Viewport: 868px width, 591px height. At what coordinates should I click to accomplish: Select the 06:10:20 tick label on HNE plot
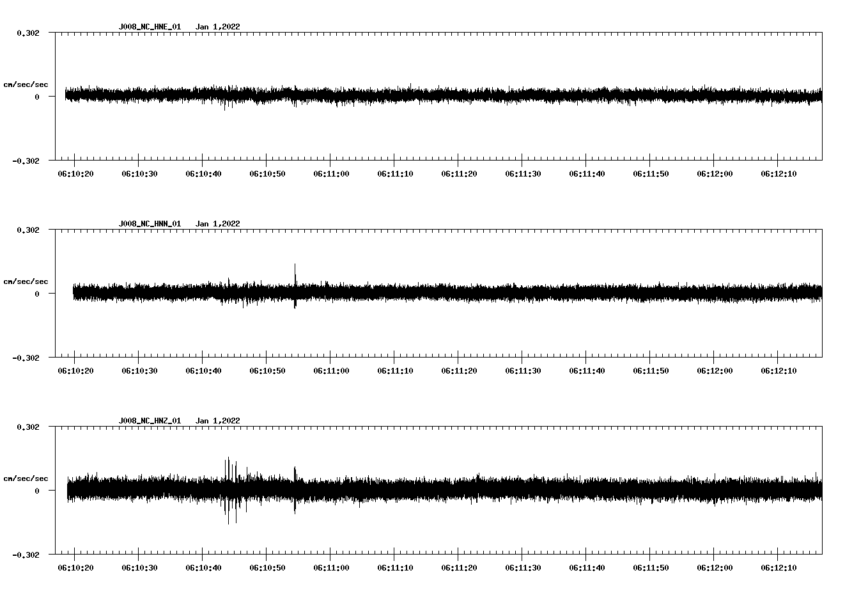(x=75, y=174)
